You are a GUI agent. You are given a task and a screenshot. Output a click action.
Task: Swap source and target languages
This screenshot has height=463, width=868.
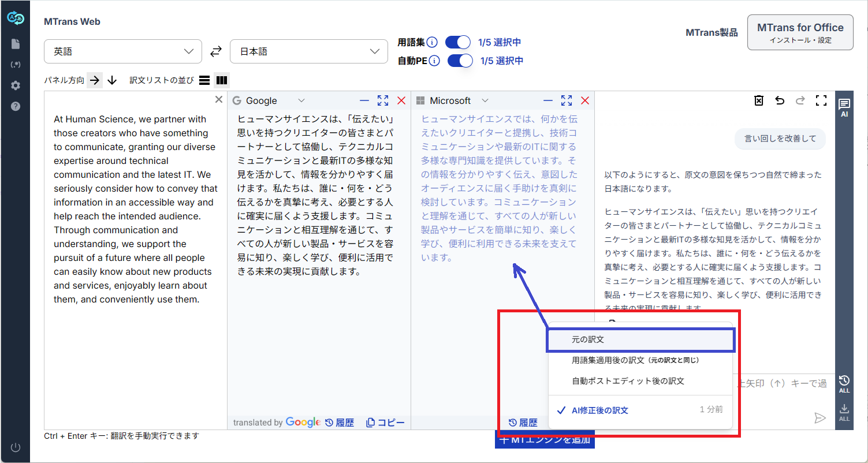[215, 51]
